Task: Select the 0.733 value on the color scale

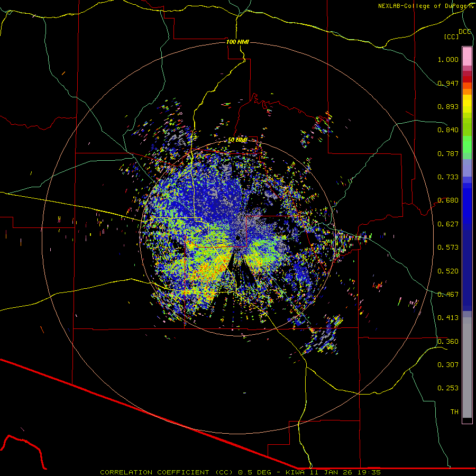Action: tap(448, 177)
